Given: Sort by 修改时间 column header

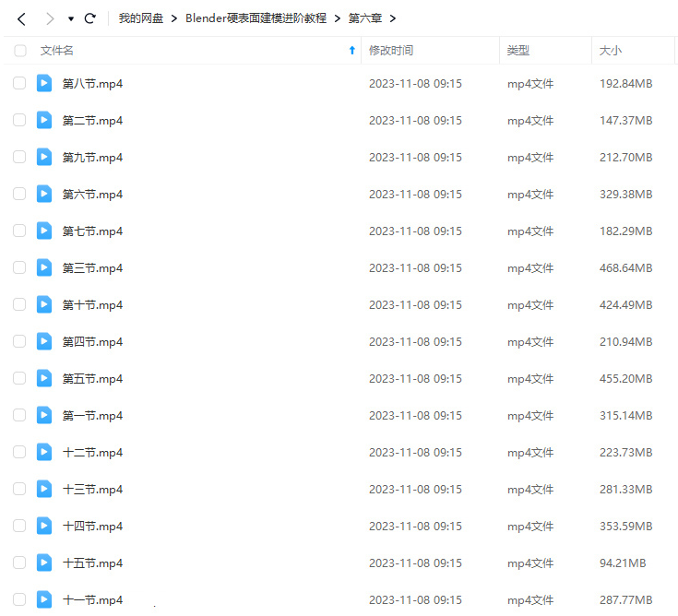Looking at the screenshot, I should [391, 51].
